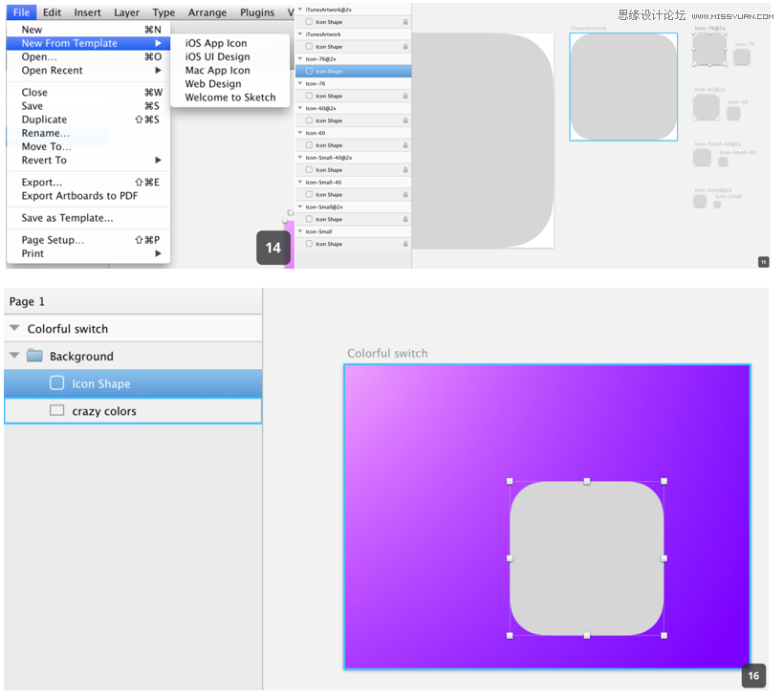Select Icon Shape row under Colorful switch
This screenshot has height=699, width=784.
133,383
